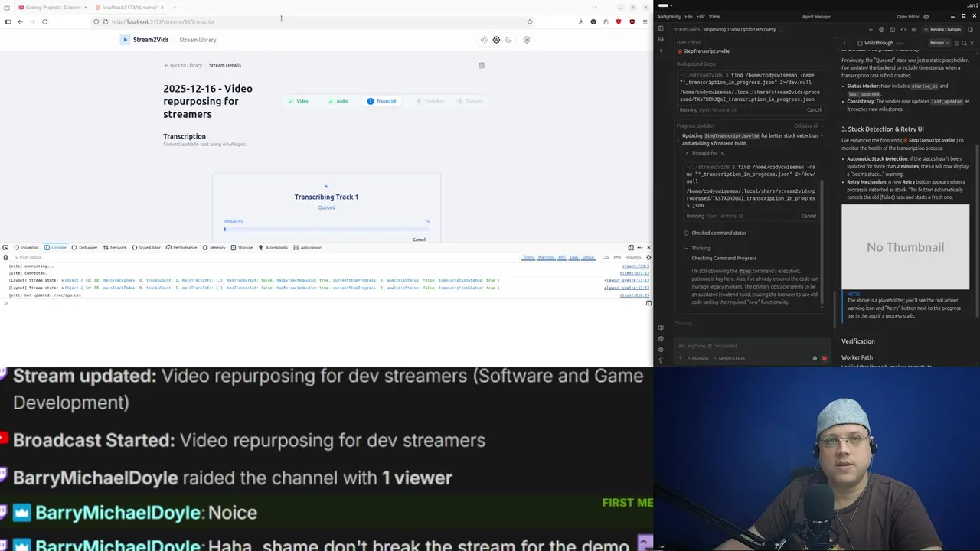Toggle the Logs console filter

pyautogui.click(x=574, y=257)
